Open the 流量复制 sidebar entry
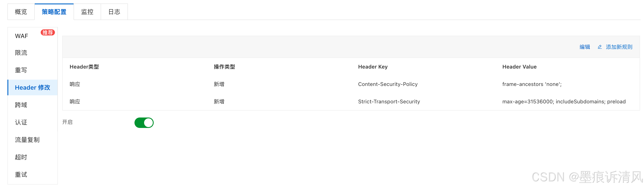644x188 pixels. (33, 140)
